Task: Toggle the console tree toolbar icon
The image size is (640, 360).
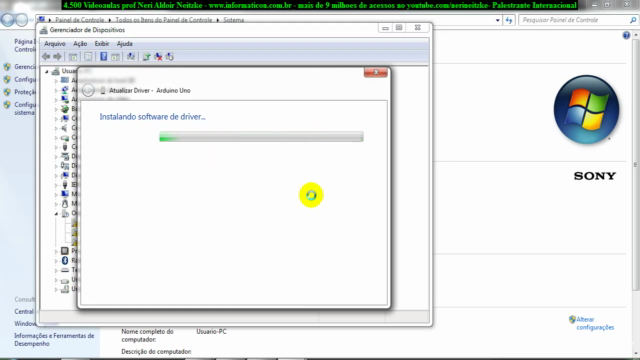Action: pyautogui.click(x=73, y=57)
